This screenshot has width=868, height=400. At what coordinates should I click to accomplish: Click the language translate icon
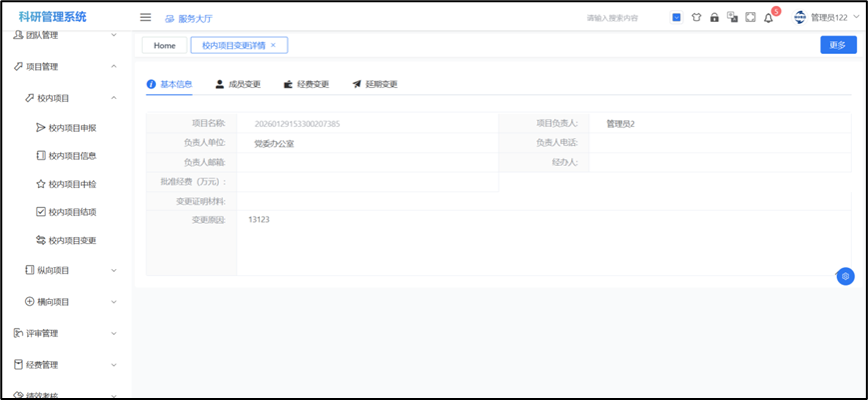click(x=732, y=17)
